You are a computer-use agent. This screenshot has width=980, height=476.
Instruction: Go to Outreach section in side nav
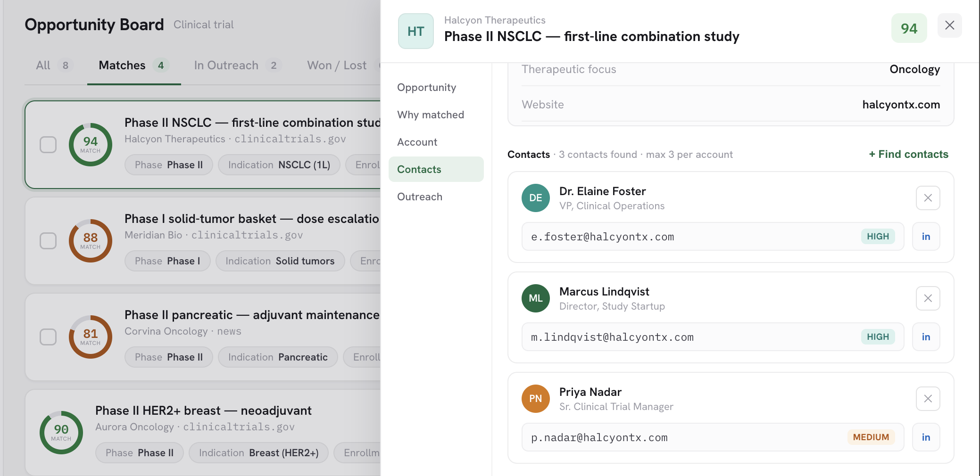(436, 197)
